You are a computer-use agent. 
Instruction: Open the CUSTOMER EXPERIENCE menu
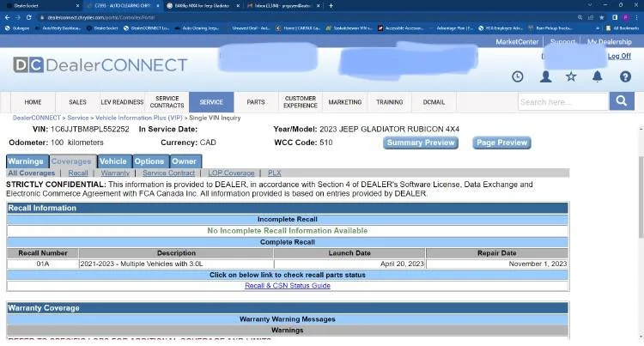click(301, 102)
